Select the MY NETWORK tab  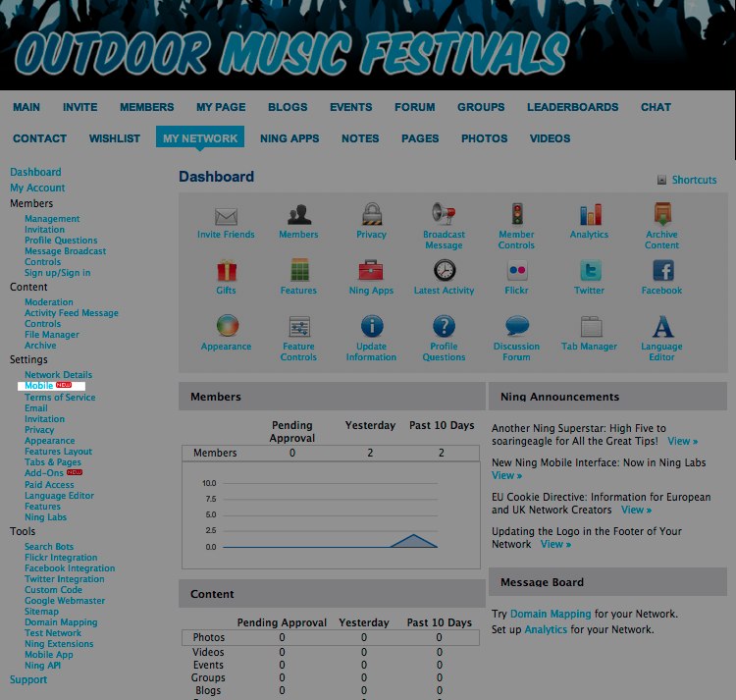click(200, 138)
